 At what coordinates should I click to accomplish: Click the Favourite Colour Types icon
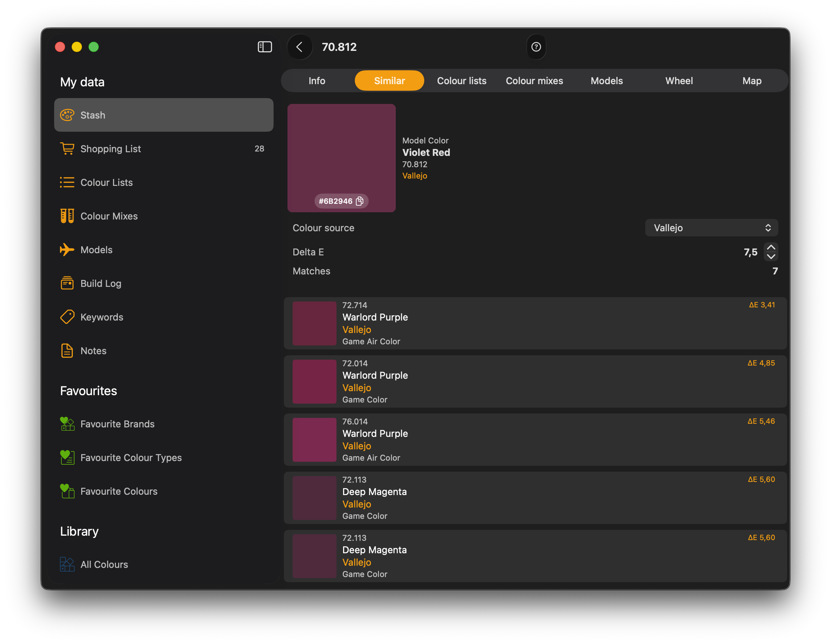pyautogui.click(x=67, y=457)
